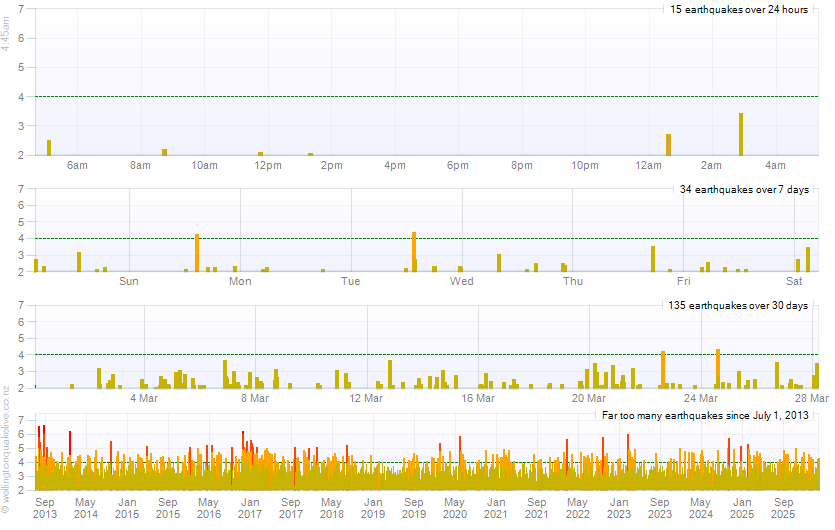Click the earthquake bar just after 12am
Image resolution: width=835 pixels, height=530 pixels.
(668, 144)
